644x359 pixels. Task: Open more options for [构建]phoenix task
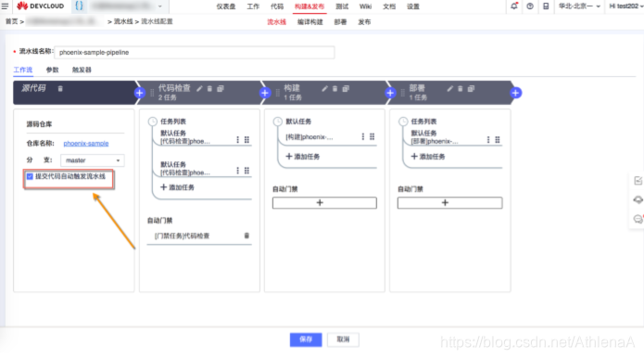coord(362,136)
